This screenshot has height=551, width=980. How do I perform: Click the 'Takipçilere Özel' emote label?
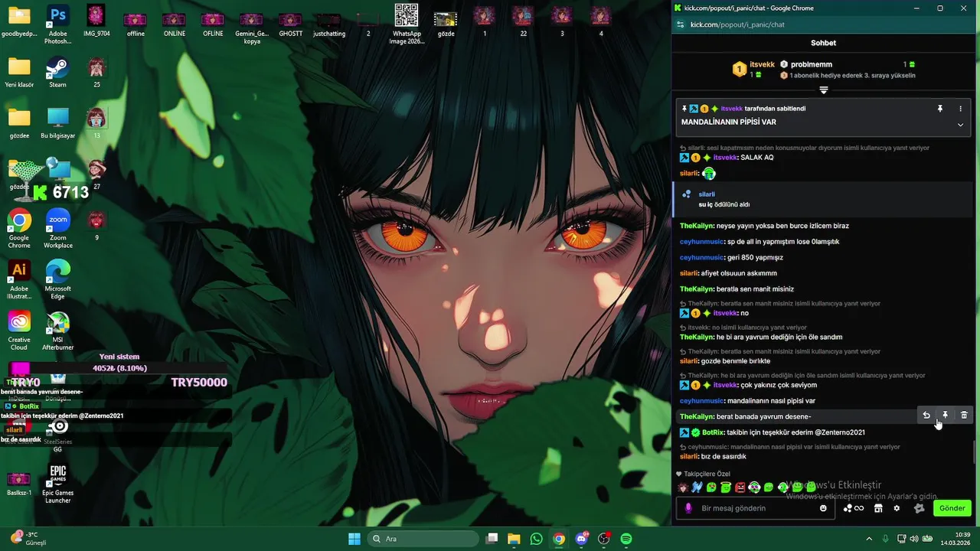click(x=707, y=474)
